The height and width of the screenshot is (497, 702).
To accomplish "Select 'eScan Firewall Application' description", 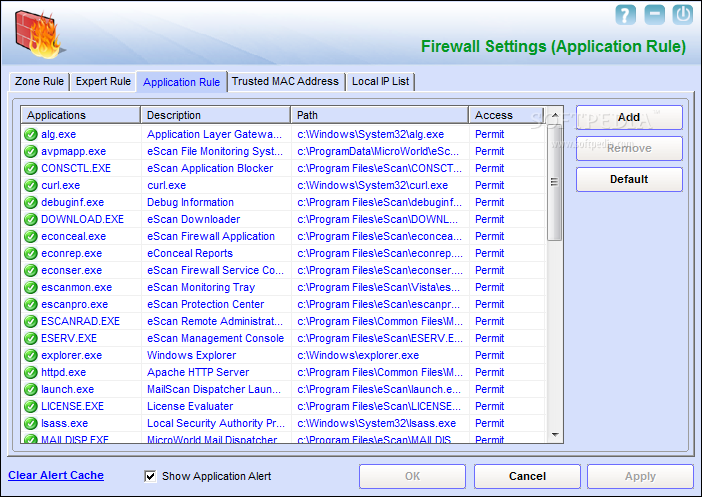I will pos(211,236).
